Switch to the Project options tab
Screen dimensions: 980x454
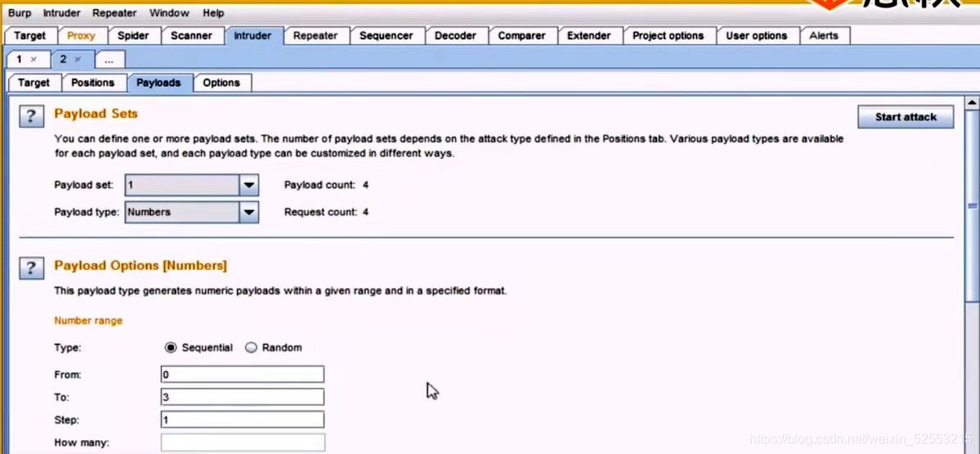668,35
